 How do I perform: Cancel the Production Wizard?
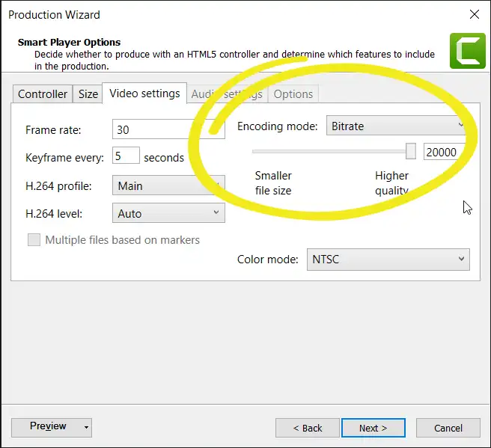(x=448, y=428)
